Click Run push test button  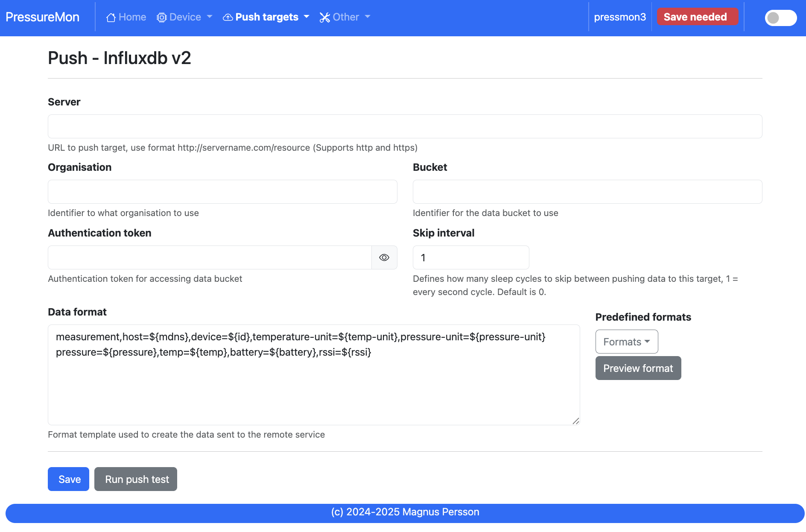click(136, 479)
